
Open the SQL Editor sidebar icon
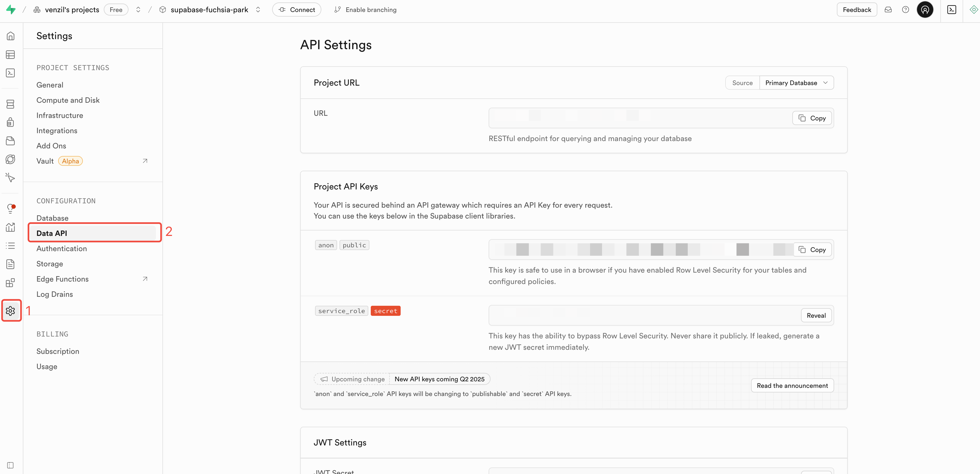[x=10, y=73]
